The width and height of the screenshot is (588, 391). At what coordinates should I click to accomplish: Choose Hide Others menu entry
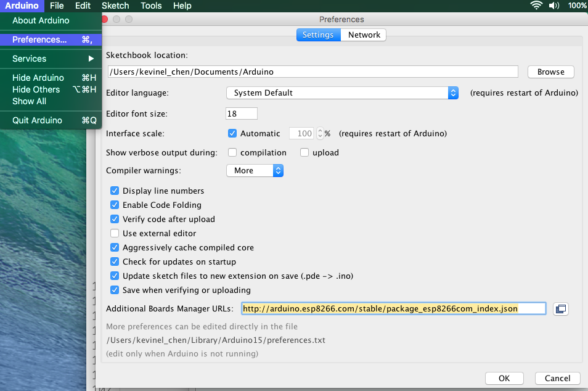pos(51,89)
